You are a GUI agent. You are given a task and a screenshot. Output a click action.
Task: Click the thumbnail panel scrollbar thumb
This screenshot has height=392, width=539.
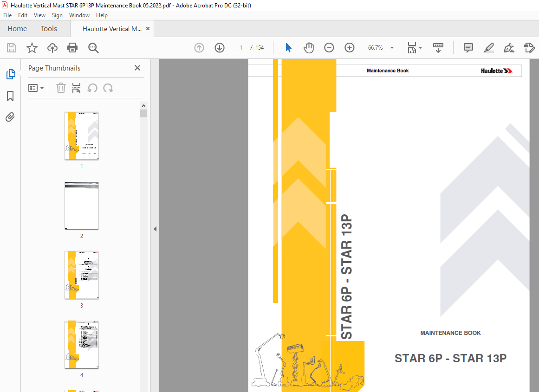(144, 114)
